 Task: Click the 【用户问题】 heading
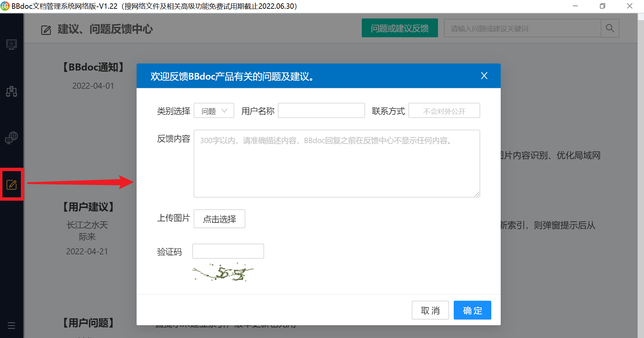pos(88,323)
